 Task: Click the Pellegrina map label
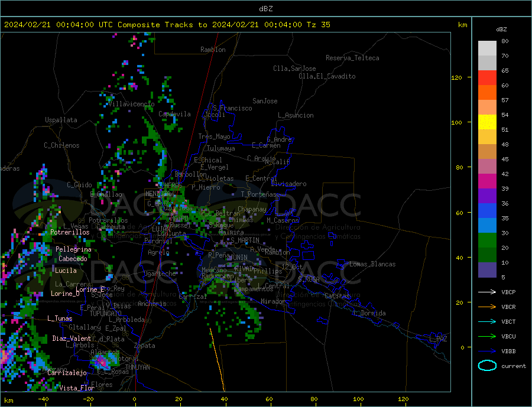pos(73,249)
